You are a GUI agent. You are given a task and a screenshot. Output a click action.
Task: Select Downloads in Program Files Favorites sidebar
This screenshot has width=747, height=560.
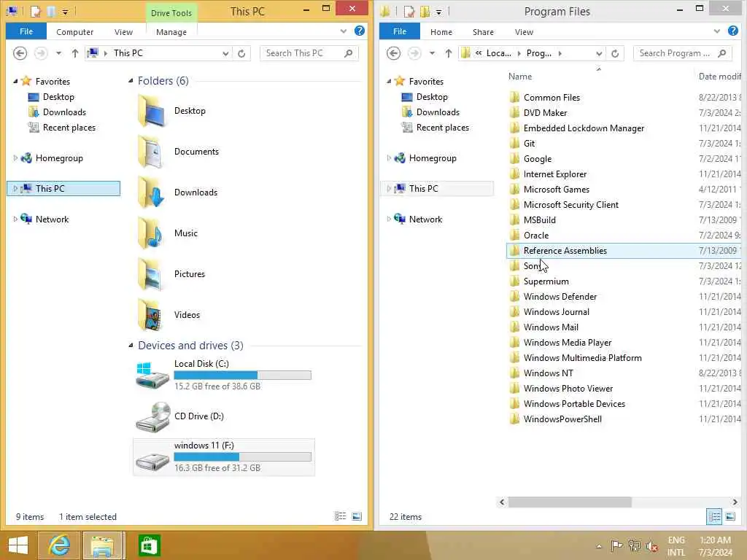point(438,112)
